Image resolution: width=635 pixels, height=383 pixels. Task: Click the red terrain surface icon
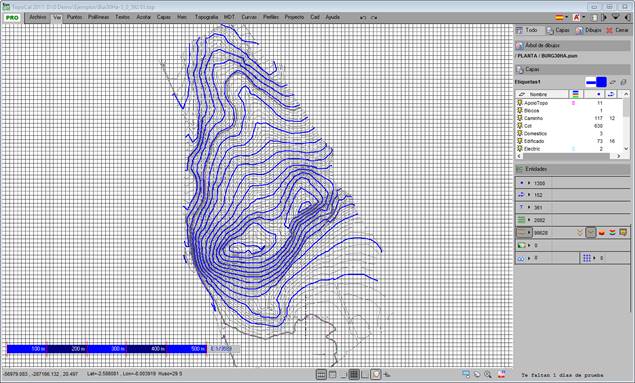point(602,233)
